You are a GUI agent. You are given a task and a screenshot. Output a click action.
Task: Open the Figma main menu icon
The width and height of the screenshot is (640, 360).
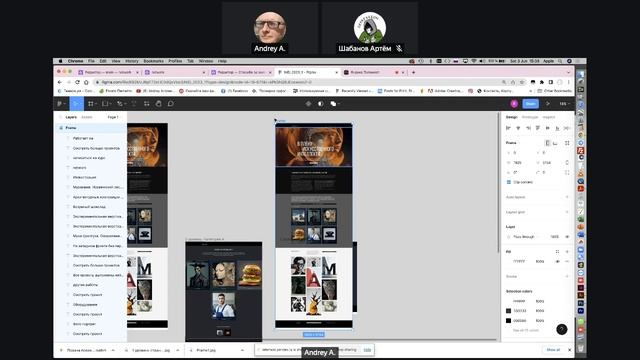60,104
